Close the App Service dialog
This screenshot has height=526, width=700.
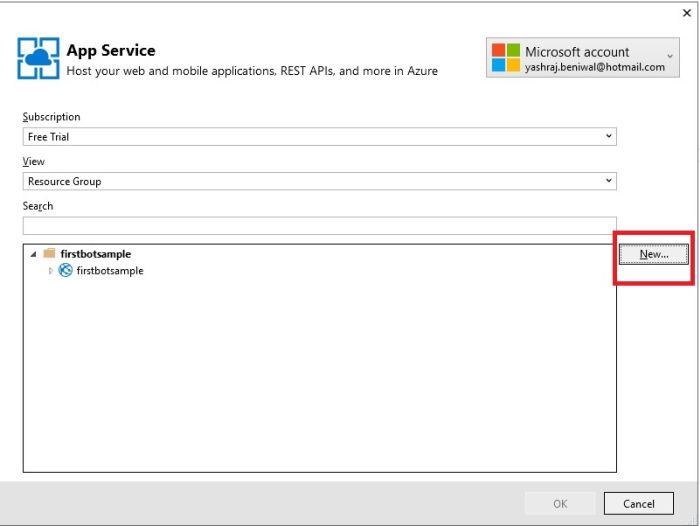687,13
